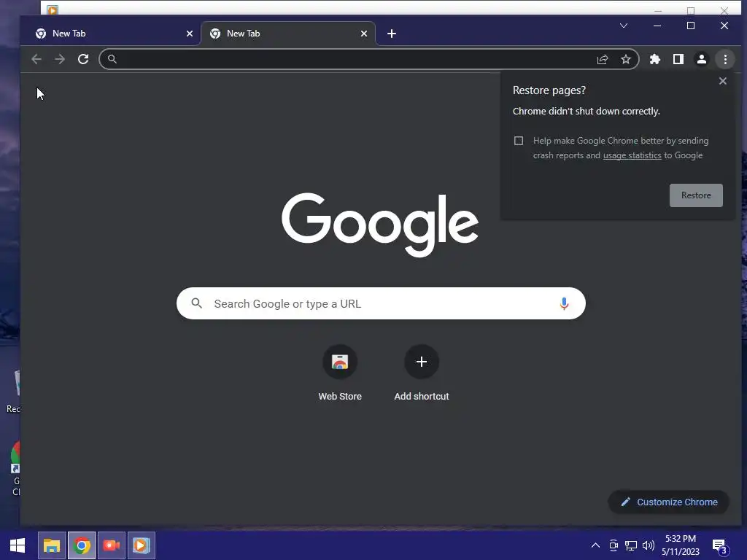Close the first New Tab
The image size is (747, 560).
190,34
